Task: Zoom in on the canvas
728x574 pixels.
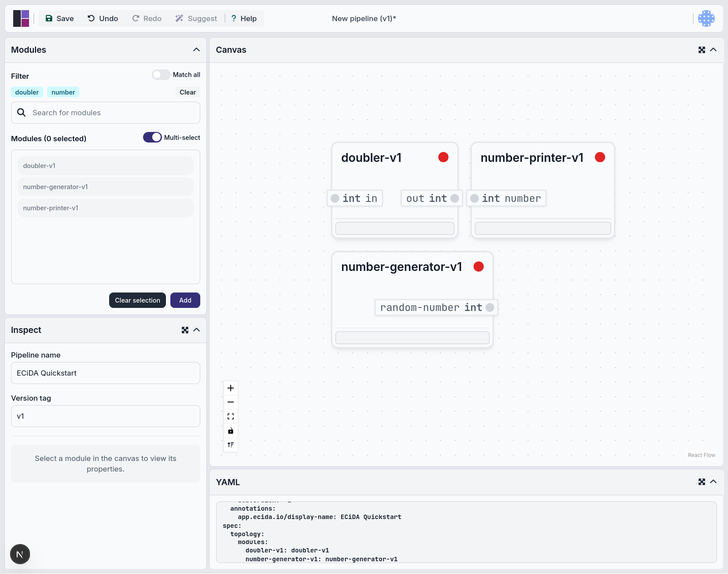Action: (x=231, y=388)
